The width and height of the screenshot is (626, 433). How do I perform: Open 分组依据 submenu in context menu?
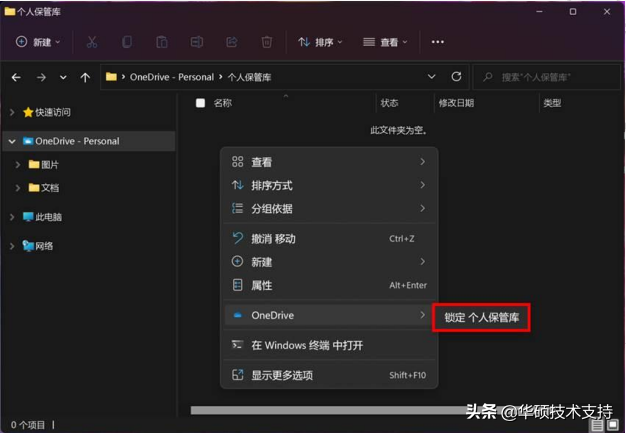pos(329,208)
